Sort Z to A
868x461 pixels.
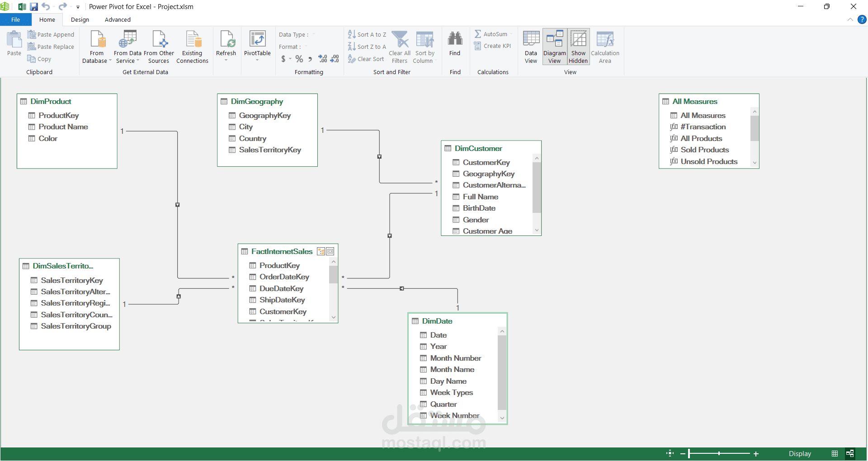point(367,47)
